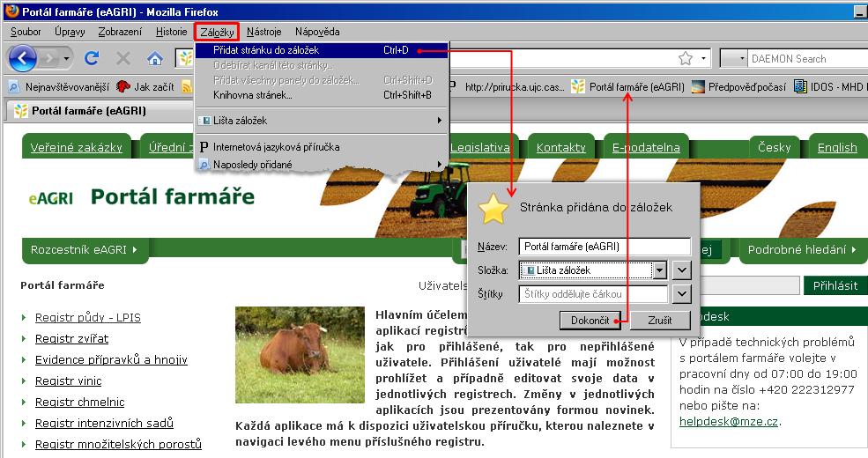Click Předpověď počasí bookmark icon
868x458 pixels.
[699, 87]
